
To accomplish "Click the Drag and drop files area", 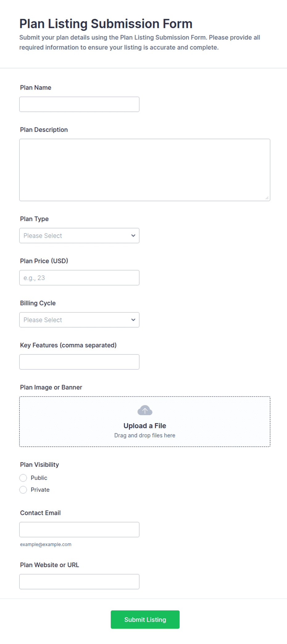I will [145, 422].
